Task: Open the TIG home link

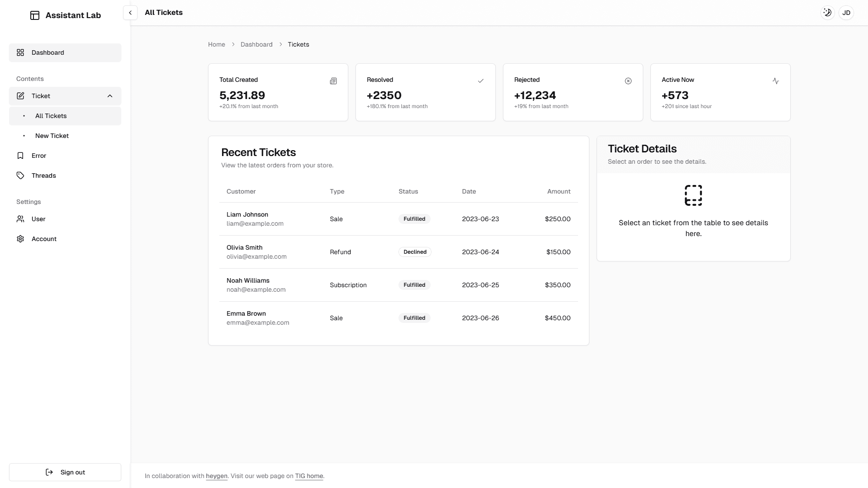Action: pyautogui.click(x=309, y=476)
